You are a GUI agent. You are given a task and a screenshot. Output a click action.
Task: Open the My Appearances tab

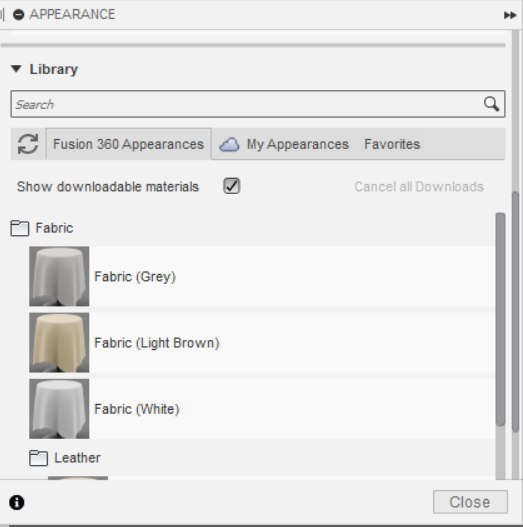point(297,144)
